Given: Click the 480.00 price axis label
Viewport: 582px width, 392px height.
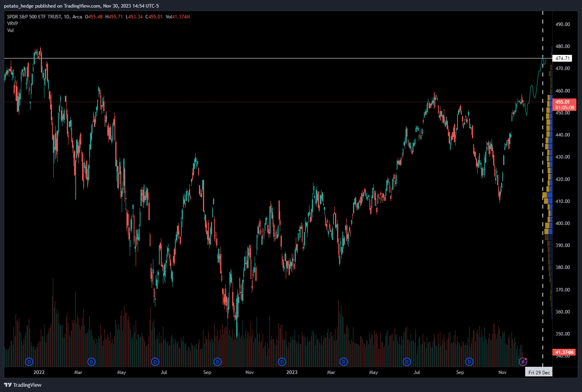Looking at the screenshot, I should pos(562,46).
